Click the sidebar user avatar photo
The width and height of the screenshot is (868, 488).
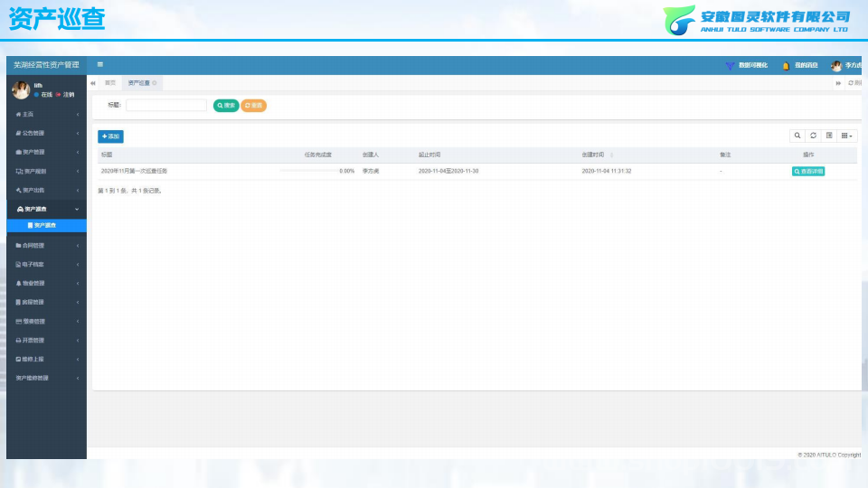click(21, 89)
